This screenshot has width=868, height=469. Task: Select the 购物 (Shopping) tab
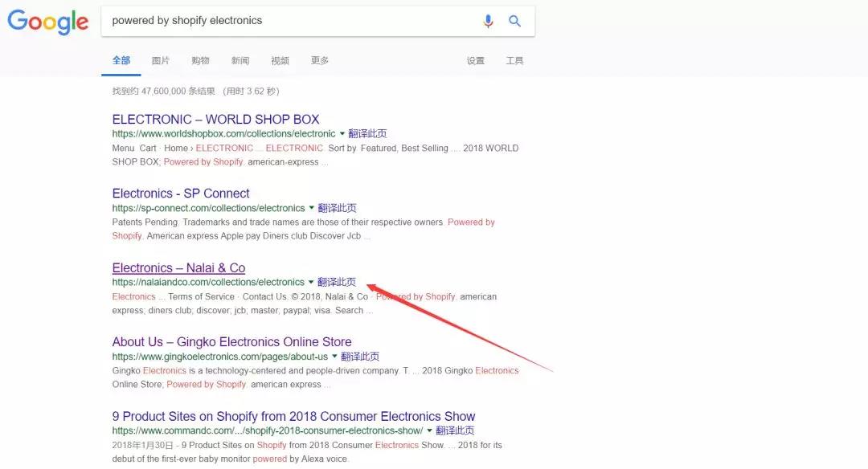(x=200, y=60)
